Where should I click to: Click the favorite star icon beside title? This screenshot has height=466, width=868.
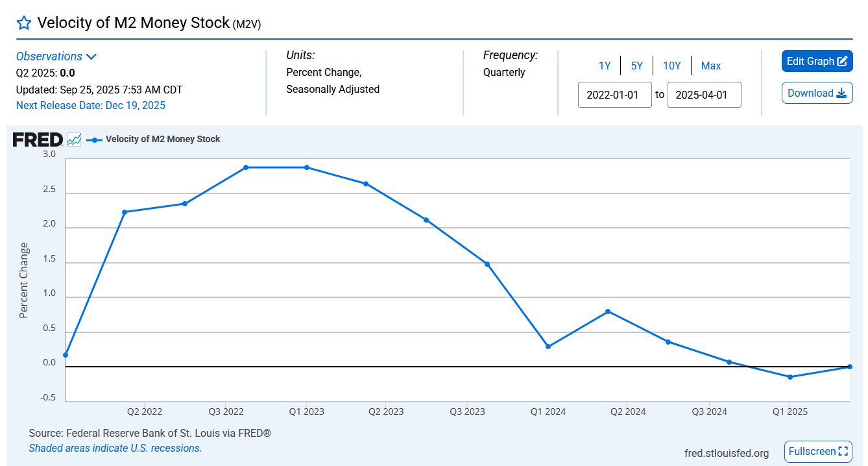click(x=24, y=23)
